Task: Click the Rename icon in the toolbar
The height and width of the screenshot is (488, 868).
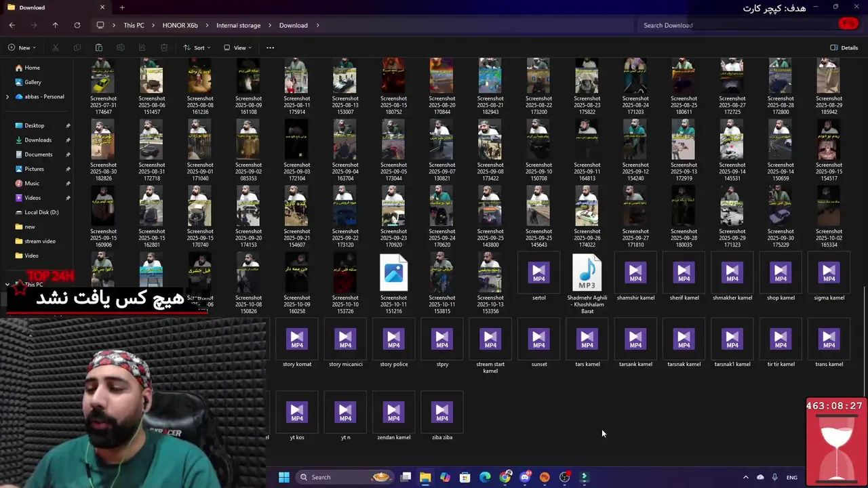Action: click(x=121, y=47)
